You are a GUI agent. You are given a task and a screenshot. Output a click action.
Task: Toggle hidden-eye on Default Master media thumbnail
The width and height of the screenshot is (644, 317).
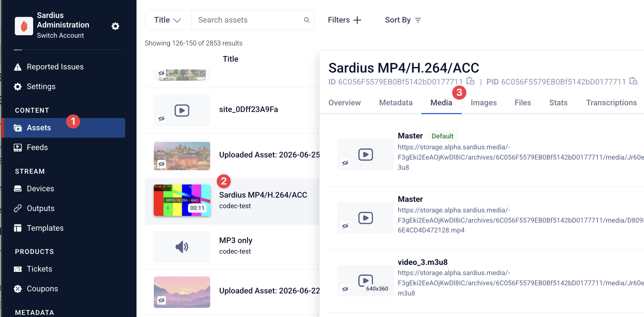(x=345, y=163)
